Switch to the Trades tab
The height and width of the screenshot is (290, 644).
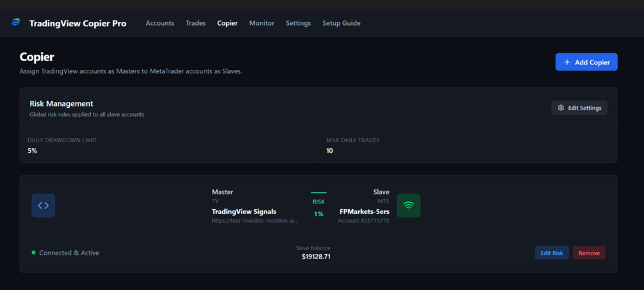(x=195, y=23)
